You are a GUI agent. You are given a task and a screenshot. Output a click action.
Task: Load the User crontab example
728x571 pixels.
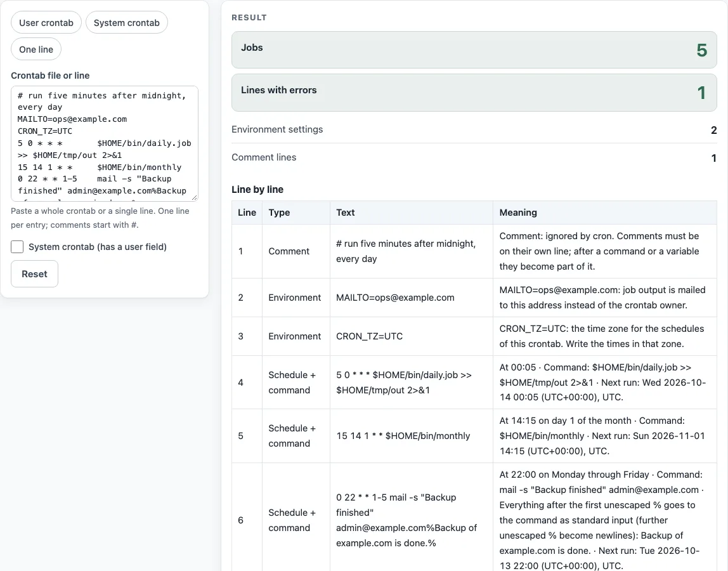coord(46,23)
